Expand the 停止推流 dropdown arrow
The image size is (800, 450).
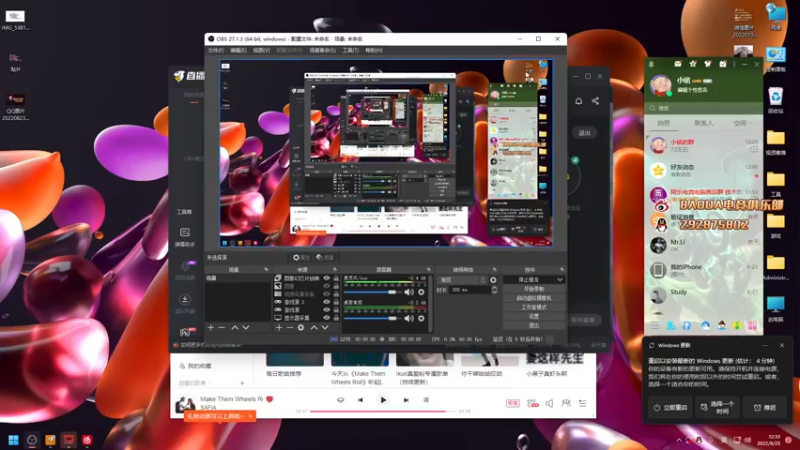[x=560, y=280]
